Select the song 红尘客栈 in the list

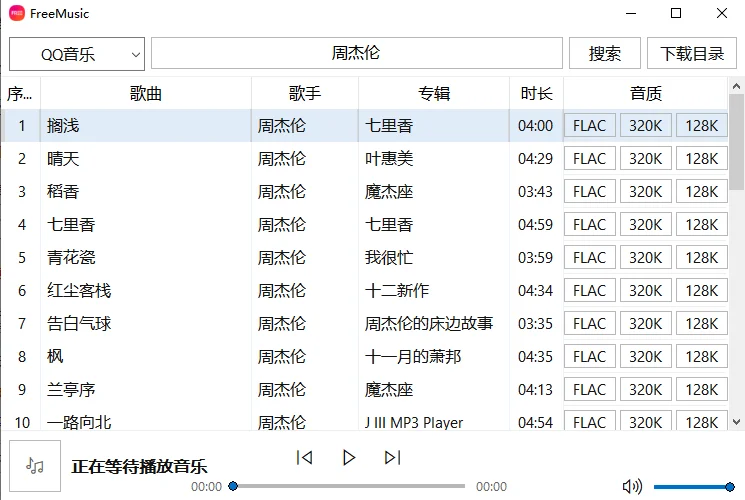point(79,290)
